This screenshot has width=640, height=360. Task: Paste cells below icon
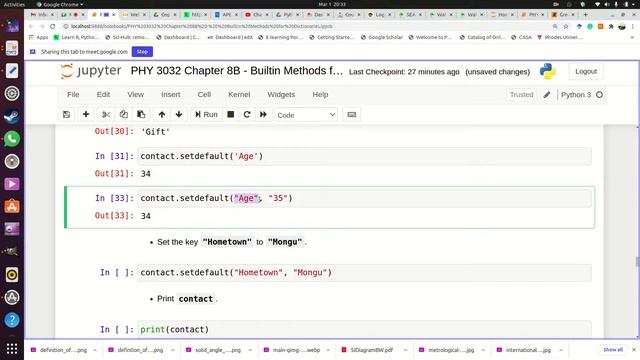(x=141, y=115)
